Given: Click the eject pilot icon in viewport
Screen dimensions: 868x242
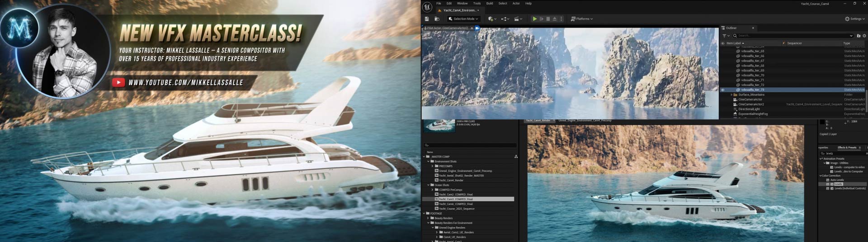Looking at the screenshot, I should click(x=472, y=28).
